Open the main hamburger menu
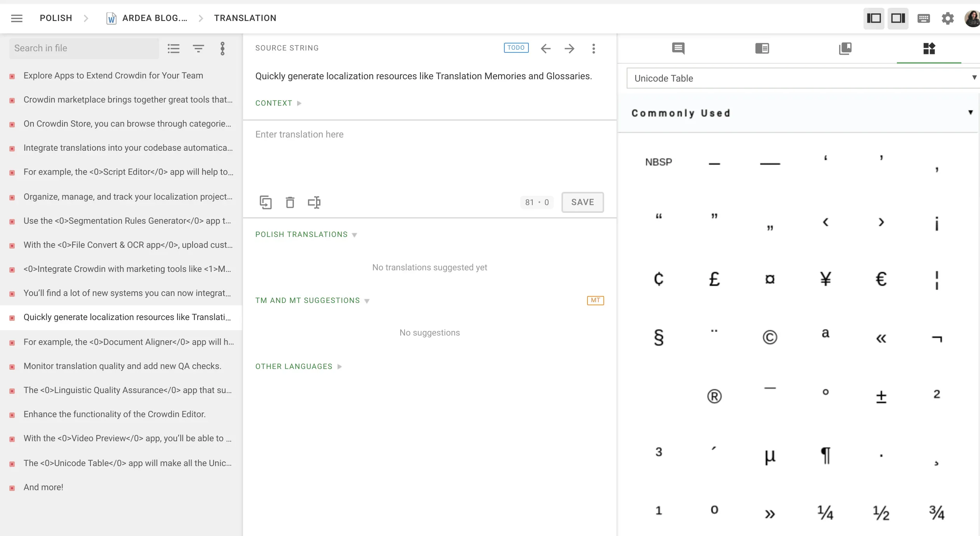 coord(17,18)
